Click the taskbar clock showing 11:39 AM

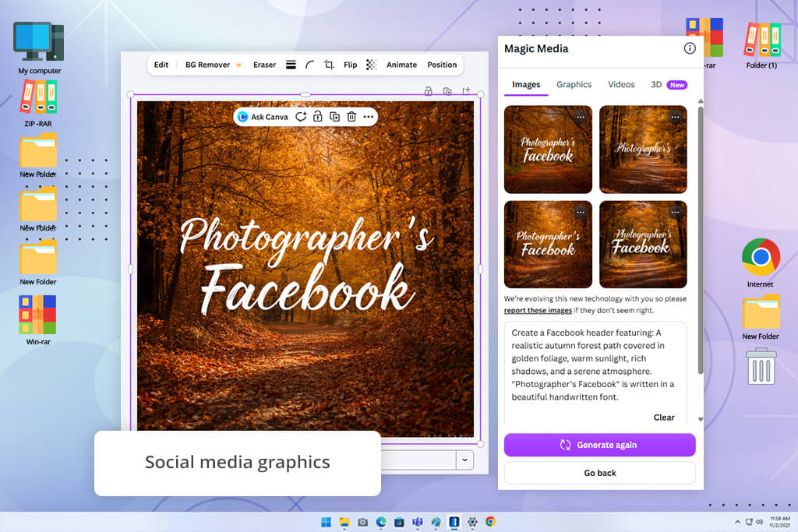[x=779, y=522]
